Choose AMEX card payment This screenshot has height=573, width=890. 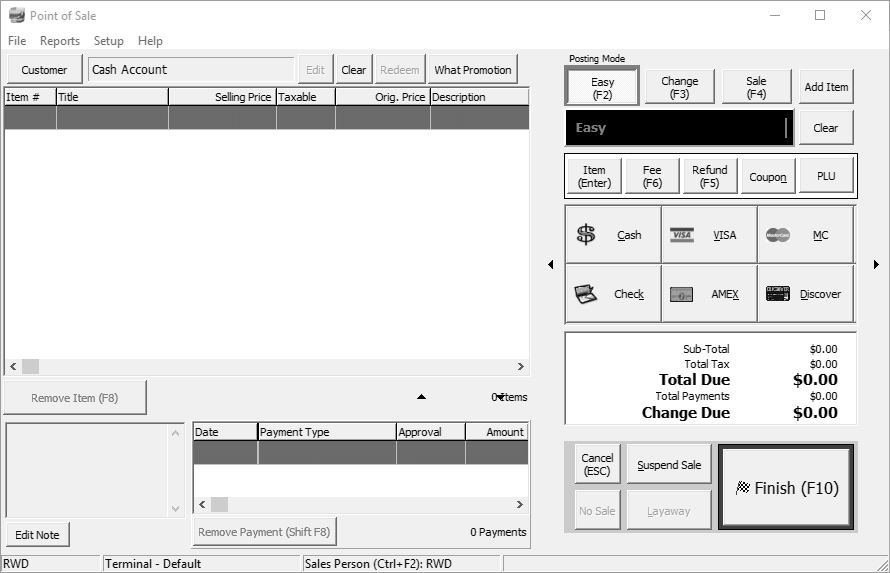[709, 293]
